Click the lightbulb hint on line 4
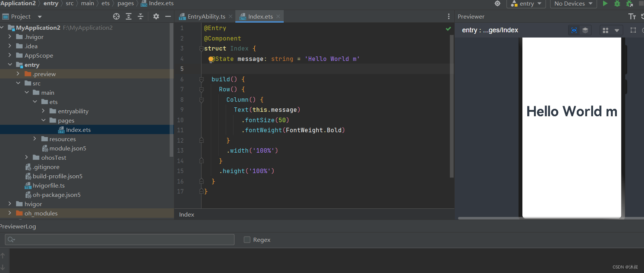 coord(211,59)
